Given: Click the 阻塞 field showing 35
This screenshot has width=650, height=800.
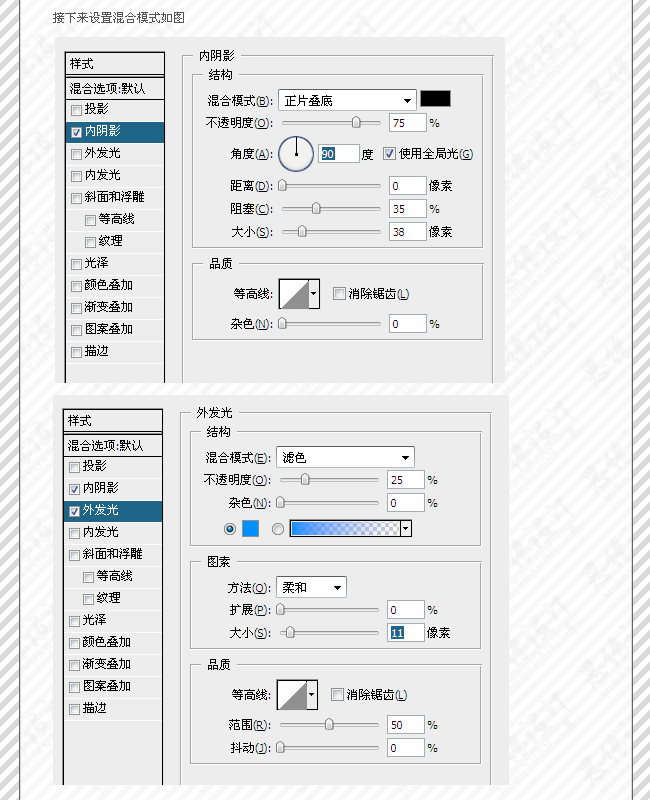Looking at the screenshot, I should point(408,209).
